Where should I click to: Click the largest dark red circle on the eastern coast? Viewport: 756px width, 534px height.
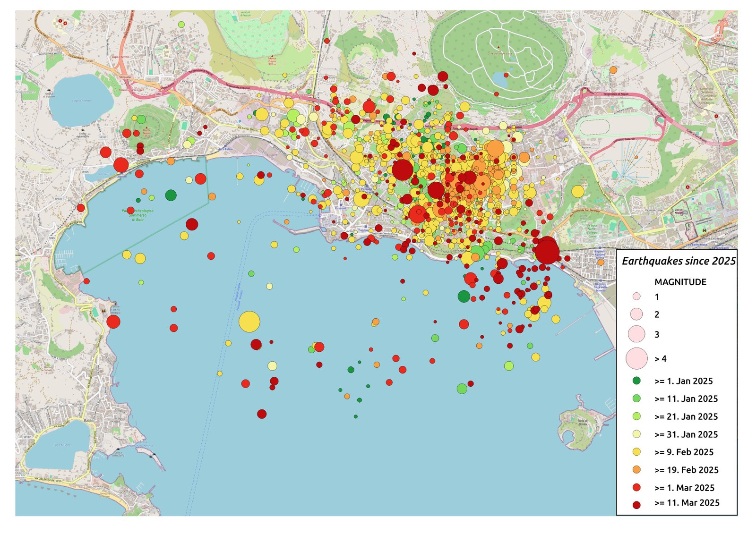tap(547, 252)
